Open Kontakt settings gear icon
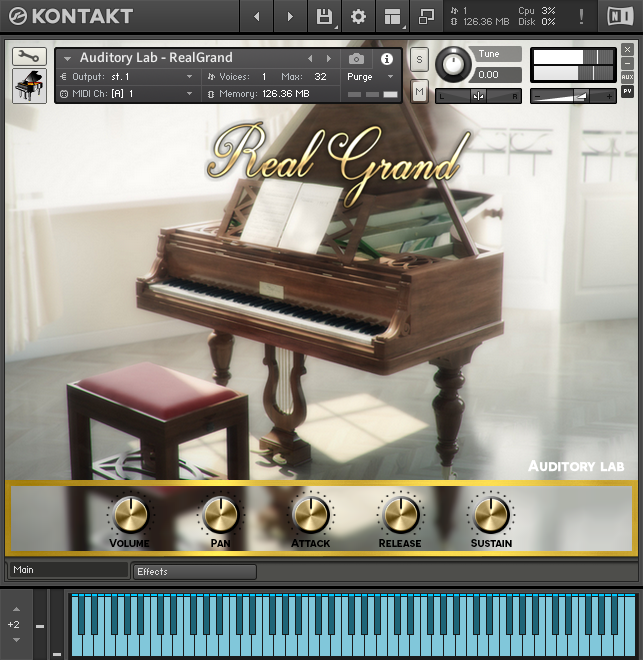 (357, 17)
